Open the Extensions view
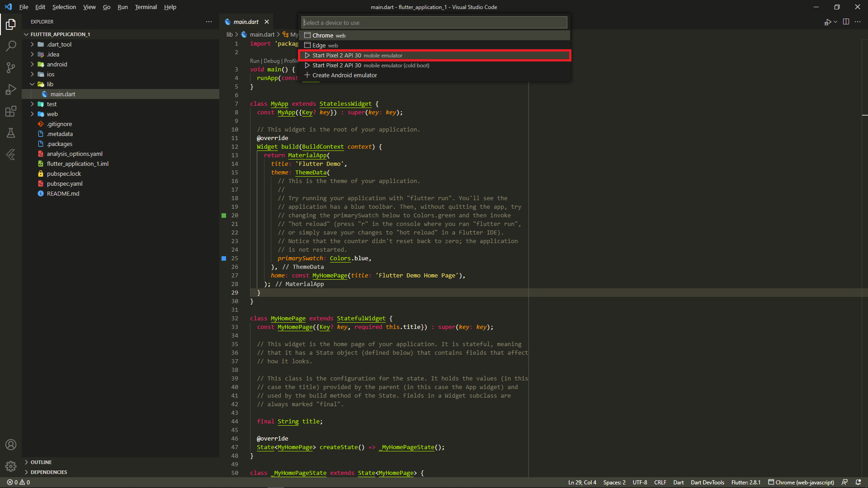This screenshot has height=488, width=868. 11,111
